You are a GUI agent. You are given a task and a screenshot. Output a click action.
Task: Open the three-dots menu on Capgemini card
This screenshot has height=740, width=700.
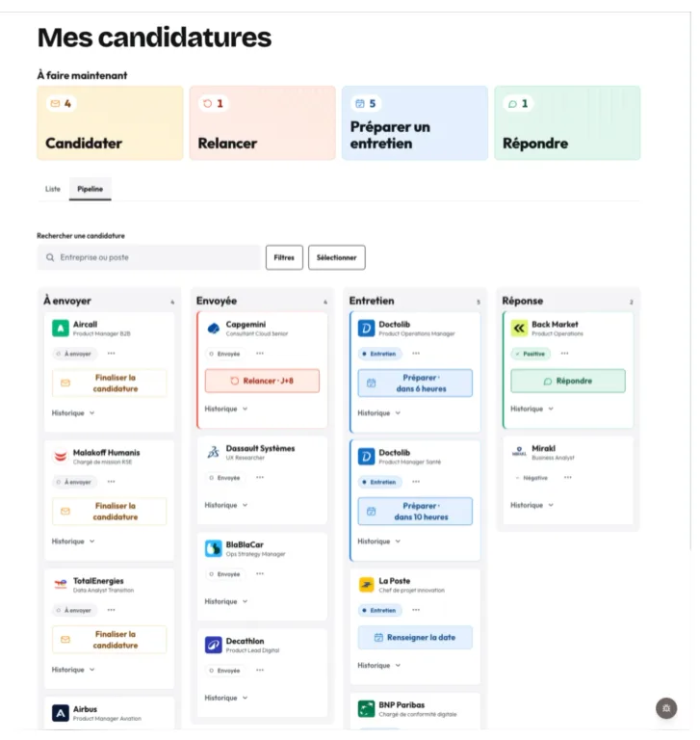click(260, 354)
